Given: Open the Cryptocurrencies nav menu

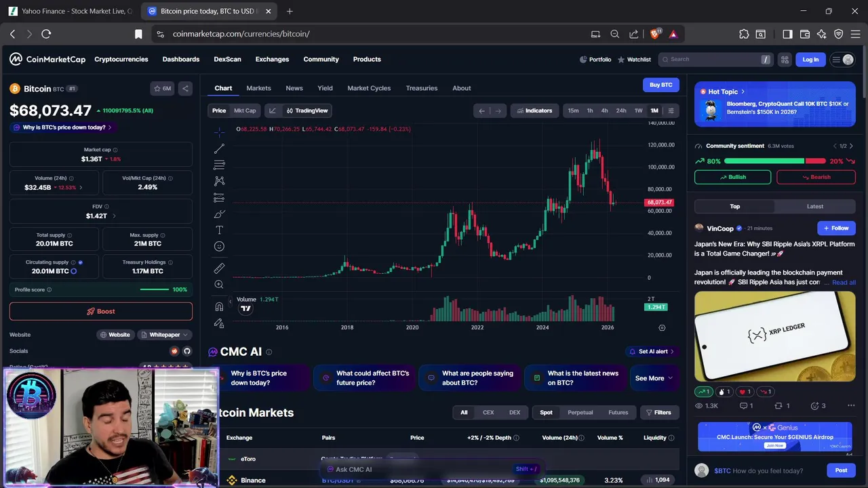Looking at the screenshot, I should click(121, 59).
